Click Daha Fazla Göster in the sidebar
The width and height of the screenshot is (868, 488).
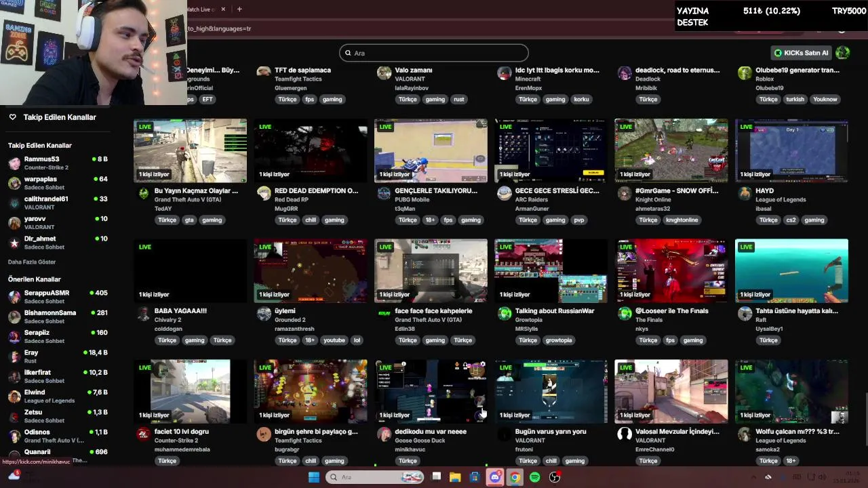[32, 262]
